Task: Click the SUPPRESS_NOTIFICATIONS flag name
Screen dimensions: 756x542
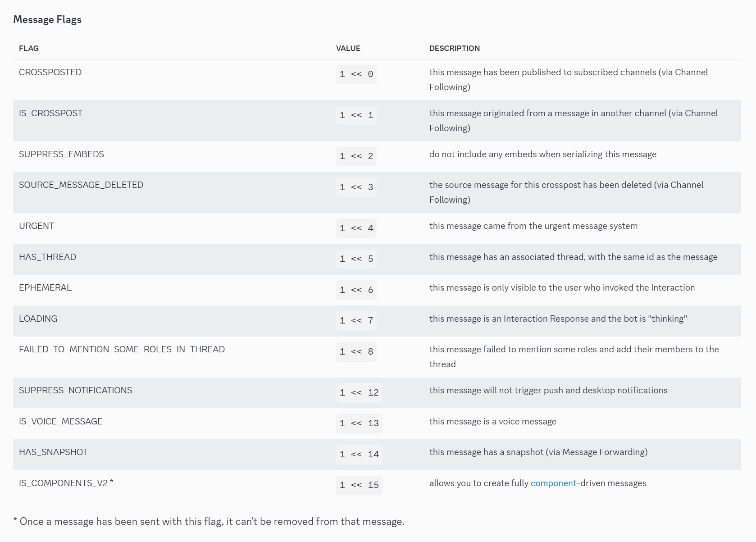Action: 76,390
